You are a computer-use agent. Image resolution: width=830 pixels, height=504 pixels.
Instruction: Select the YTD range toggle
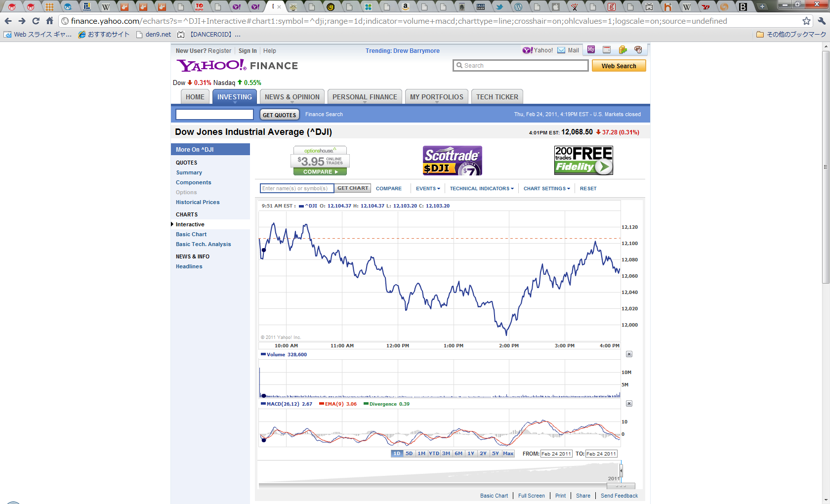pos(434,454)
